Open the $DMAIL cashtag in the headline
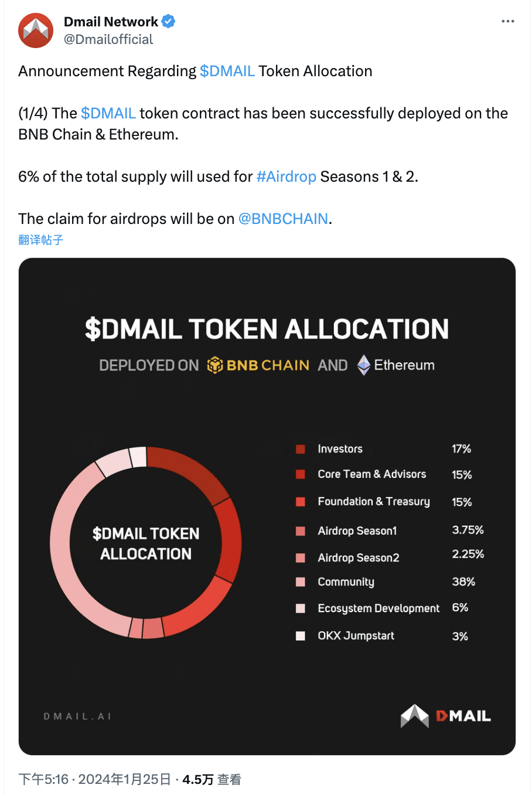The height and width of the screenshot is (795, 532). (x=227, y=71)
